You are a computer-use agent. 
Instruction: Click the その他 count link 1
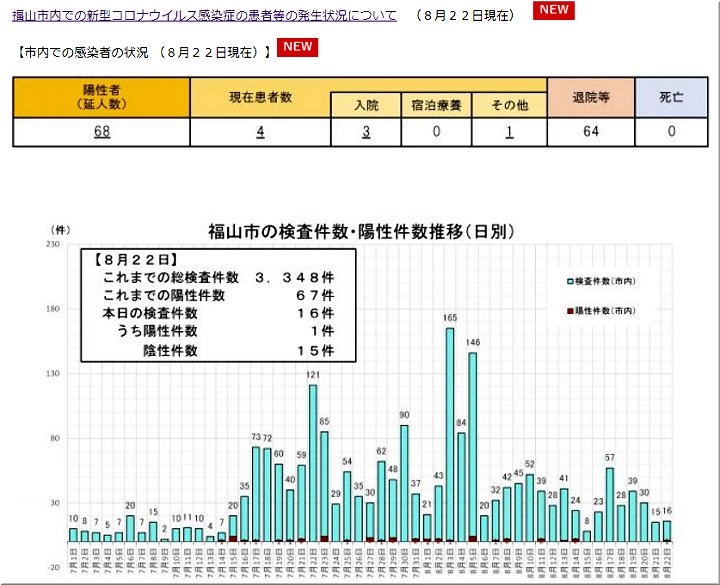click(509, 132)
